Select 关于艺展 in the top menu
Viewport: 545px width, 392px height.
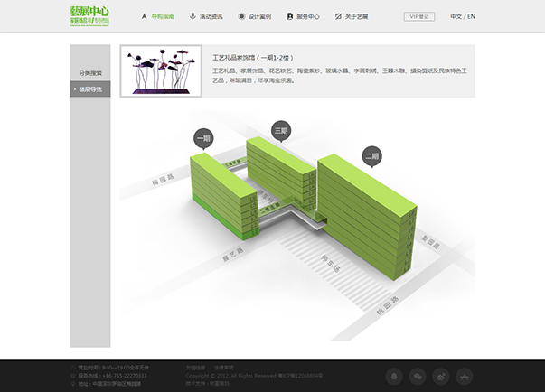(351, 16)
